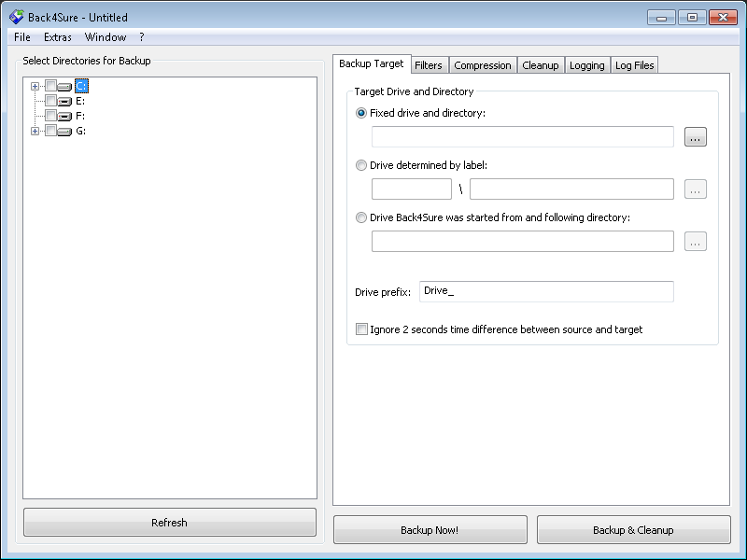
Task: Browse for directory on labeled drive
Action: click(x=696, y=189)
